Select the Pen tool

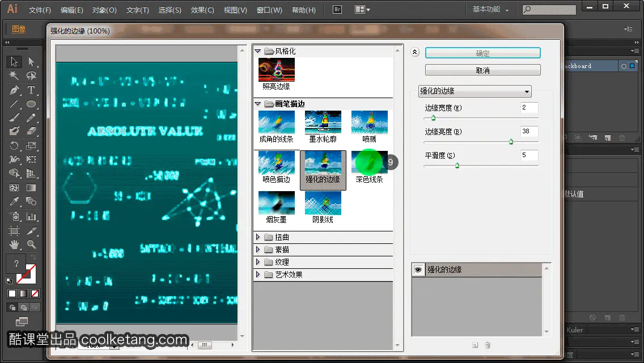[14, 90]
